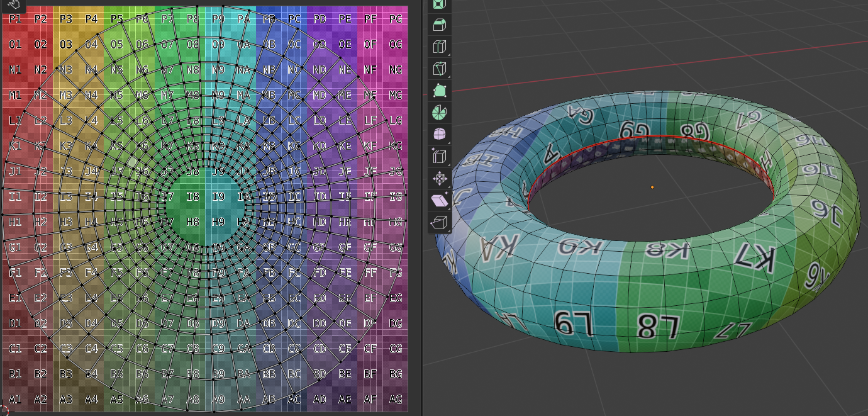
Task: Select the Rip Region tool
Action: tap(440, 222)
